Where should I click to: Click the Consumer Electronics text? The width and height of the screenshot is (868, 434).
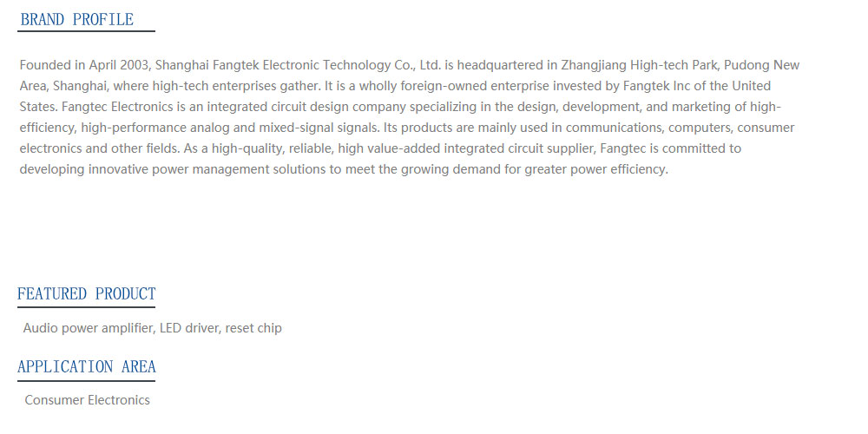(x=88, y=399)
